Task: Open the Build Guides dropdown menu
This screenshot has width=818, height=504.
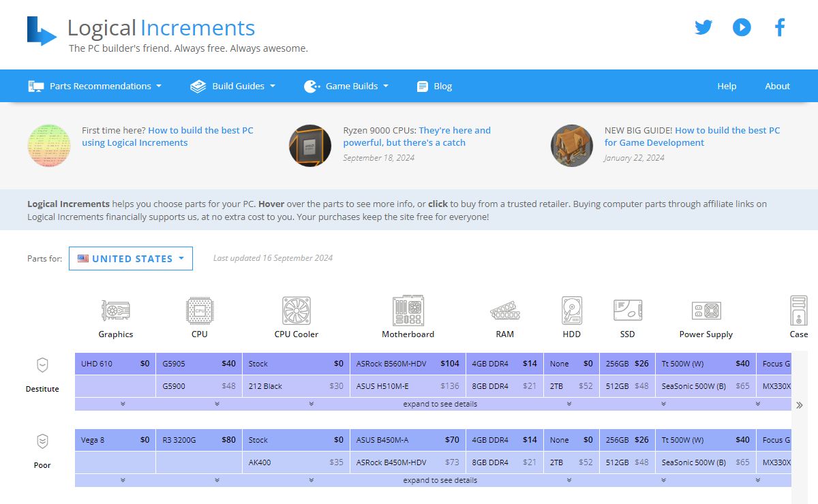Action: (232, 86)
